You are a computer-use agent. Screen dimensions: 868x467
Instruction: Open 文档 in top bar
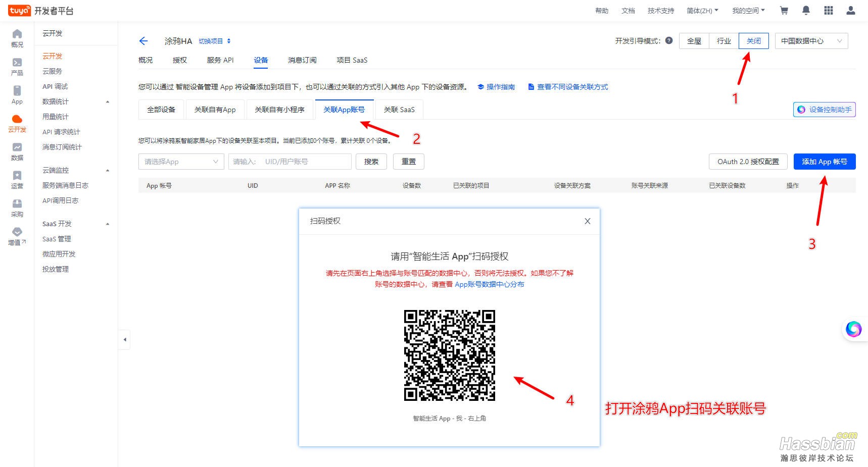click(x=628, y=11)
